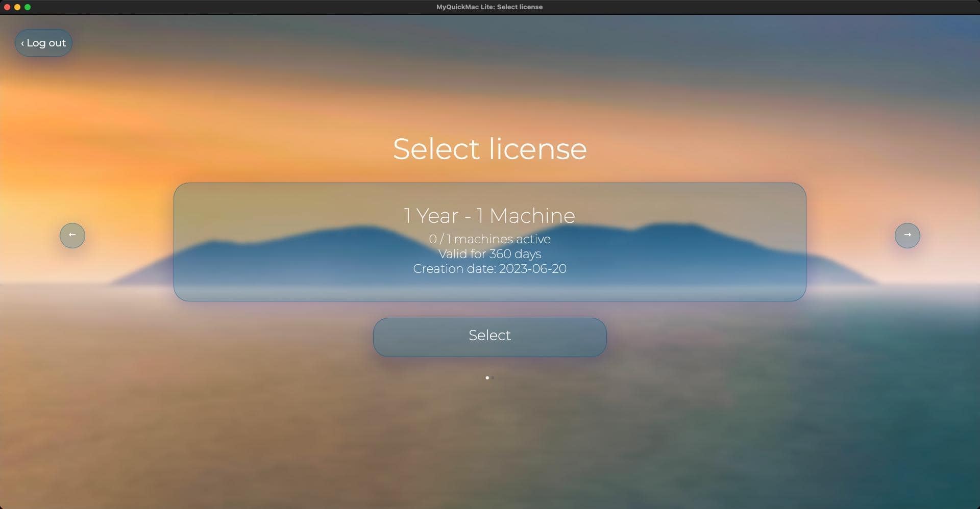This screenshot has width=980, height=509.
Task: Minimize the window with the yellow button
Action: pos(17,7)
